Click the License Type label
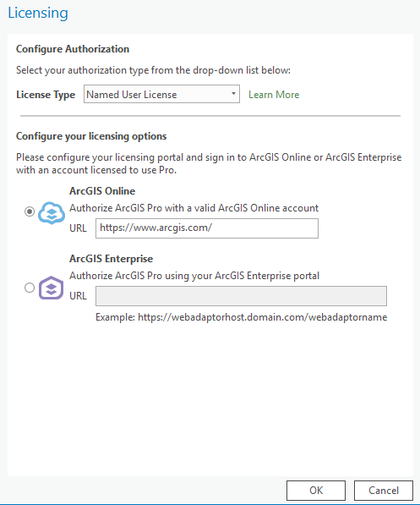Screen dimensions: 420x505 [46, 95]
